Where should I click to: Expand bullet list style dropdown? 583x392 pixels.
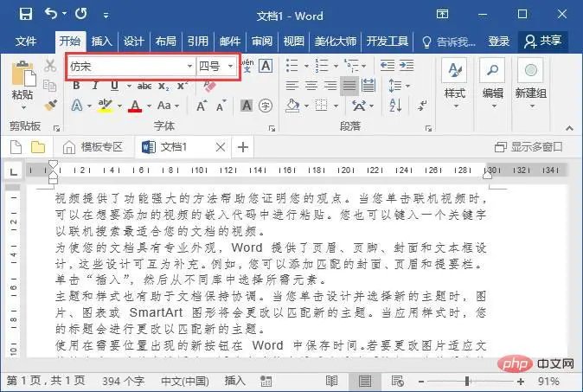click(x=306, y=66)
